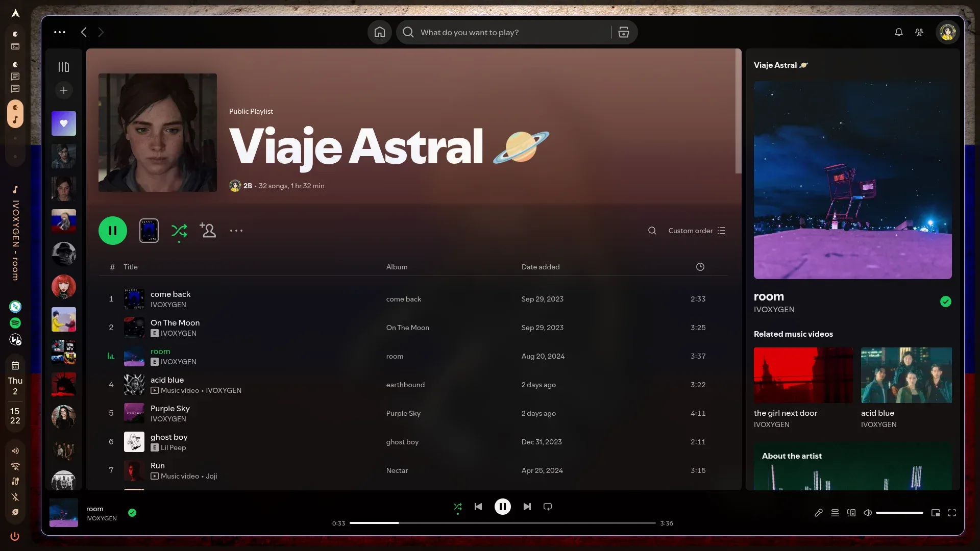
Task: Open IVOXYGEN artist link in Now Playing panel
Action: click(x=774, y=310)
